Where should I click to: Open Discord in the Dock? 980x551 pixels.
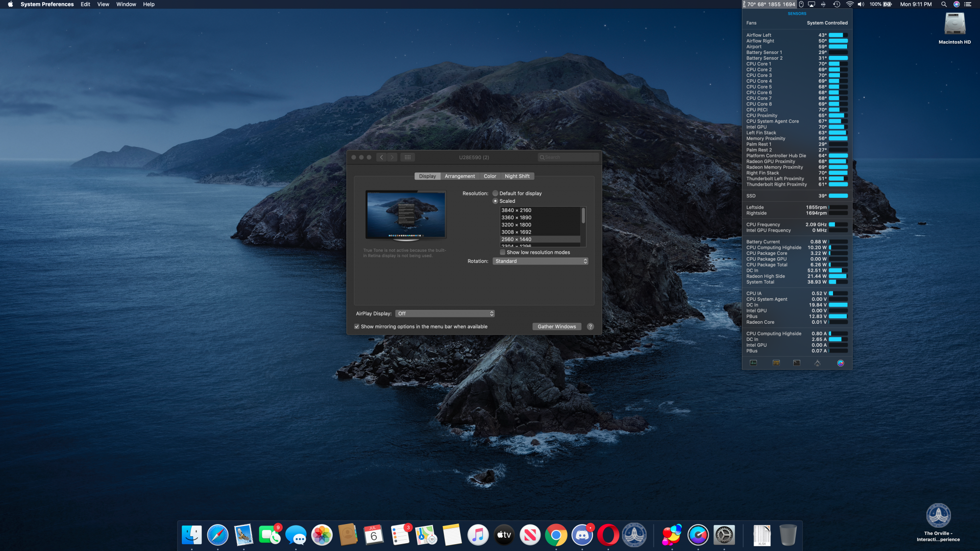tap(582, 535)
